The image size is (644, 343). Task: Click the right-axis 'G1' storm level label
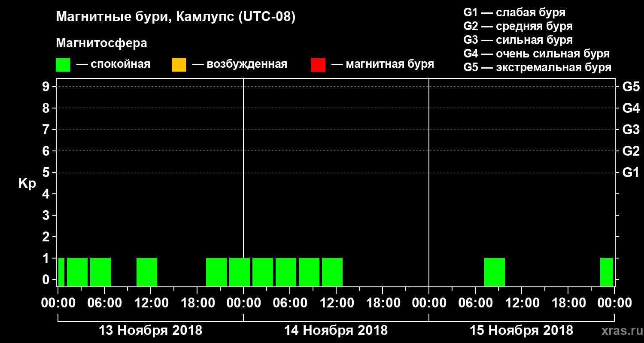(631, 172)
